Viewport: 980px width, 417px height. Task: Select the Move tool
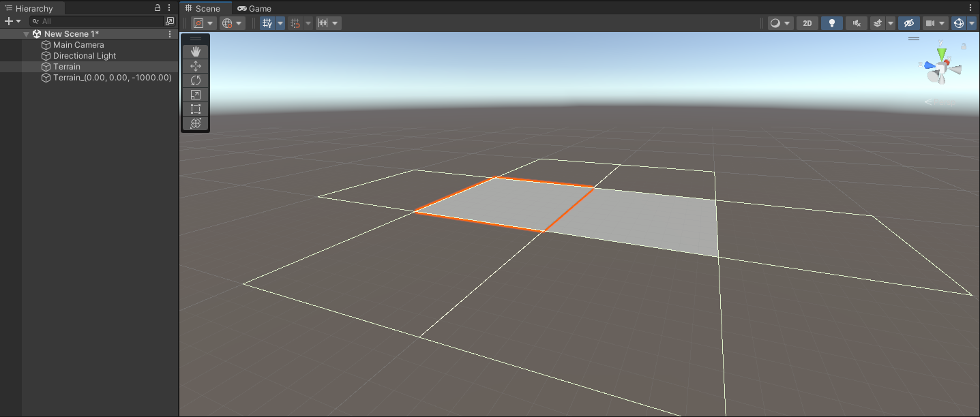(196, 66)
